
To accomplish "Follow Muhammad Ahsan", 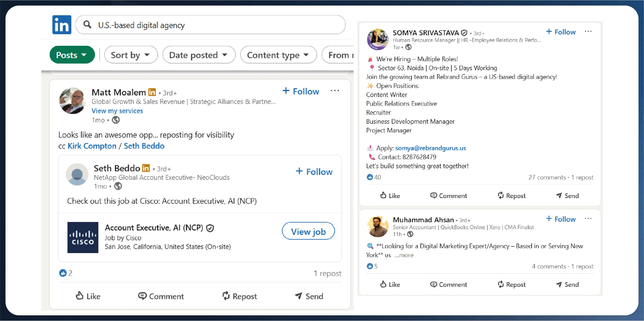I will point(561,219).
